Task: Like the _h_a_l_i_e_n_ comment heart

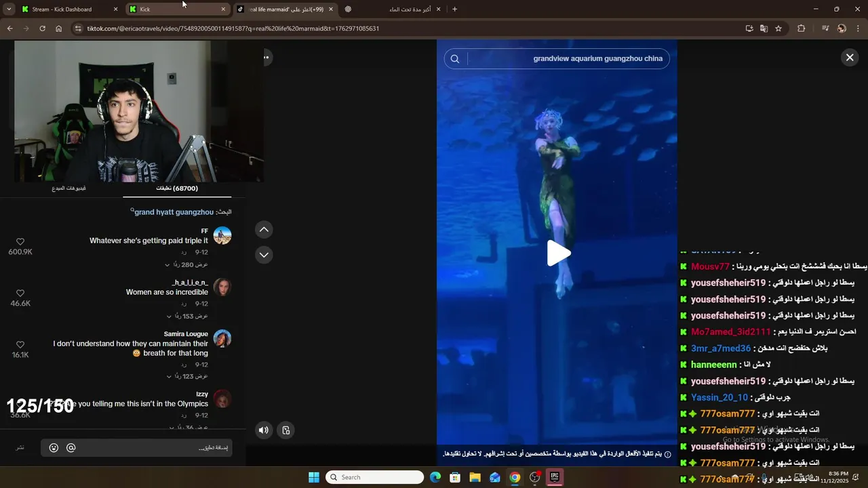Action: tap(20, 293)
